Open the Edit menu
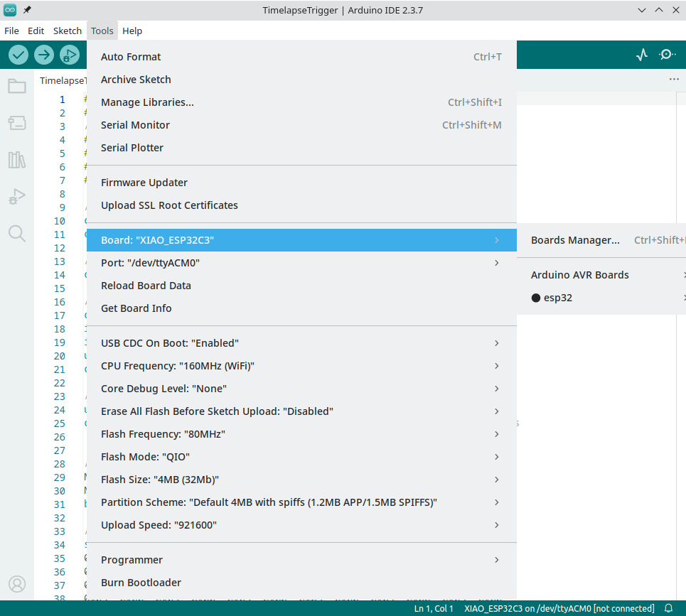Viewport: 686px width, 616px height. coord(36,31)
